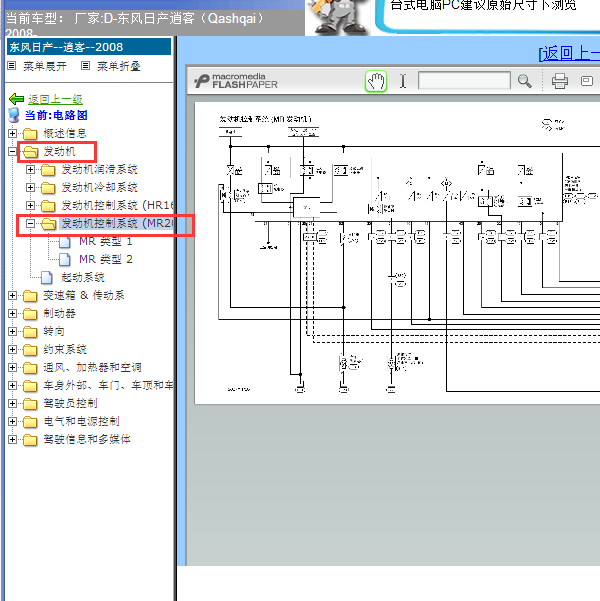Click the 制动器 folder icon

[x=30, y=314]
